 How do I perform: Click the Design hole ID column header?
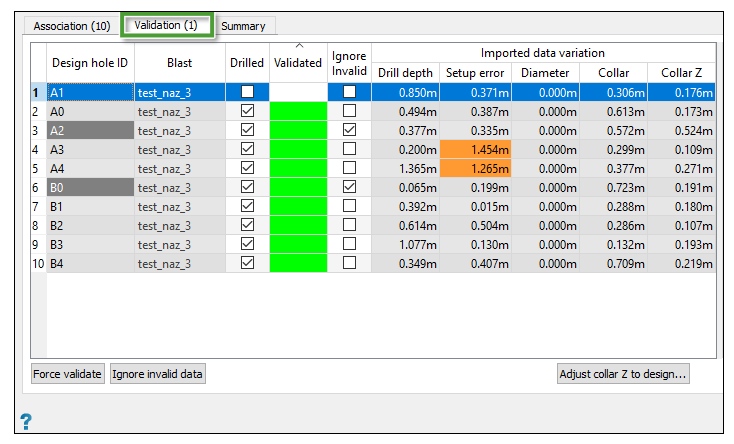coord(90,62)
